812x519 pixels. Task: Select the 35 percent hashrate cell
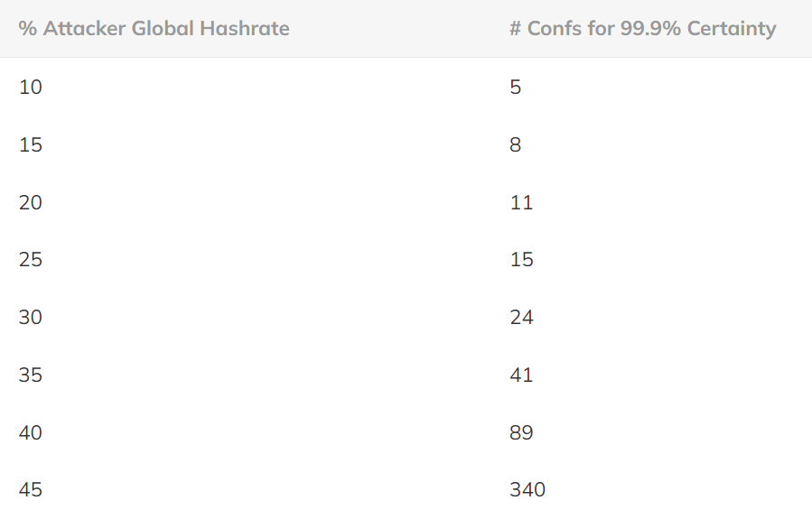pos(31,375)
